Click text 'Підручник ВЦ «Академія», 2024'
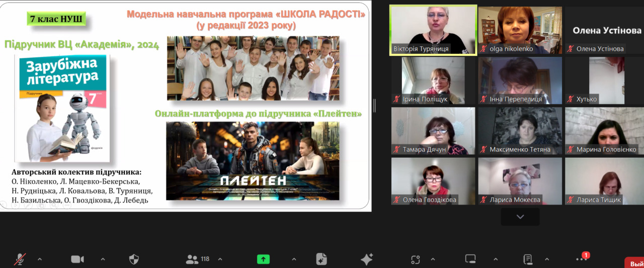Image resolution: width=644 pixels, height=268 pixels. pyautogui.click(x=82, y=45)
